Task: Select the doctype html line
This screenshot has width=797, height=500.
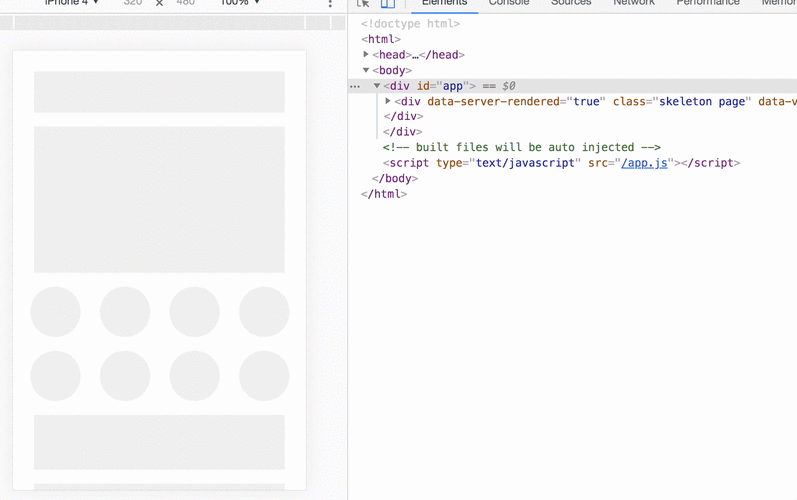Action: (x=411, y=24)
